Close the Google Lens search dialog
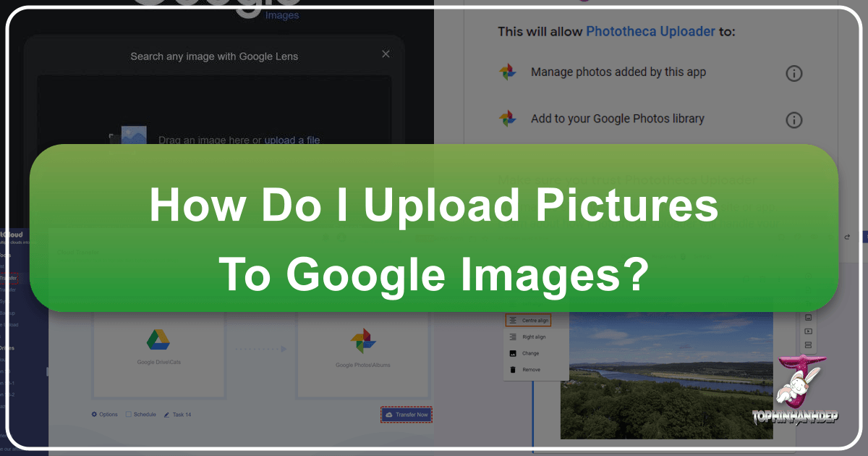The width and height of the screenshot is (868, 456). pos(386,54)
